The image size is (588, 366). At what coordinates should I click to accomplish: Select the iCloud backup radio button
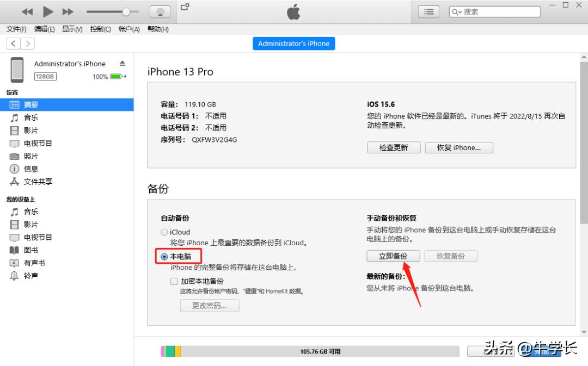(x=164, y=232)
